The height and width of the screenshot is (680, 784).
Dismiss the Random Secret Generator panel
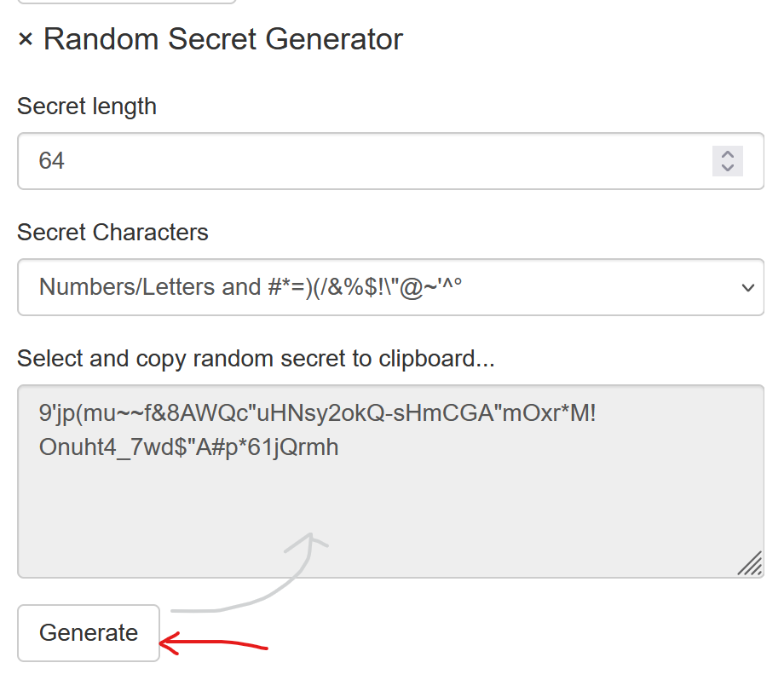coord(24,39)
